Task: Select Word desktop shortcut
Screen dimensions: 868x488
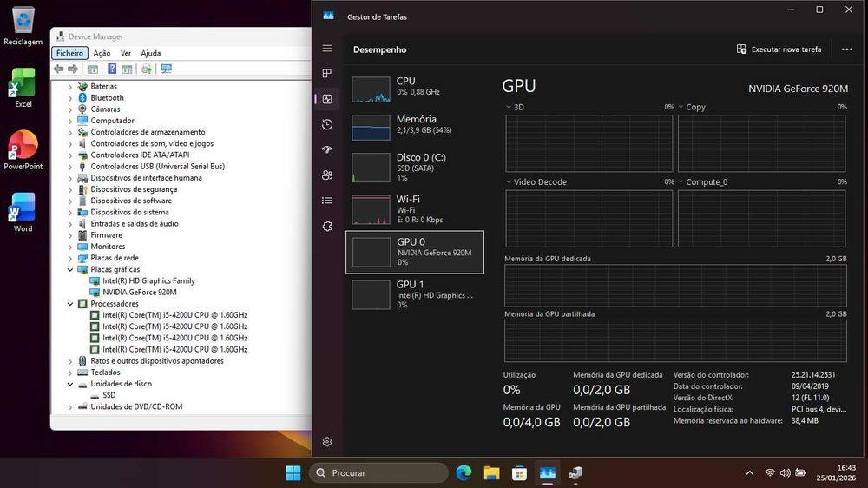Action: (23, 213)
